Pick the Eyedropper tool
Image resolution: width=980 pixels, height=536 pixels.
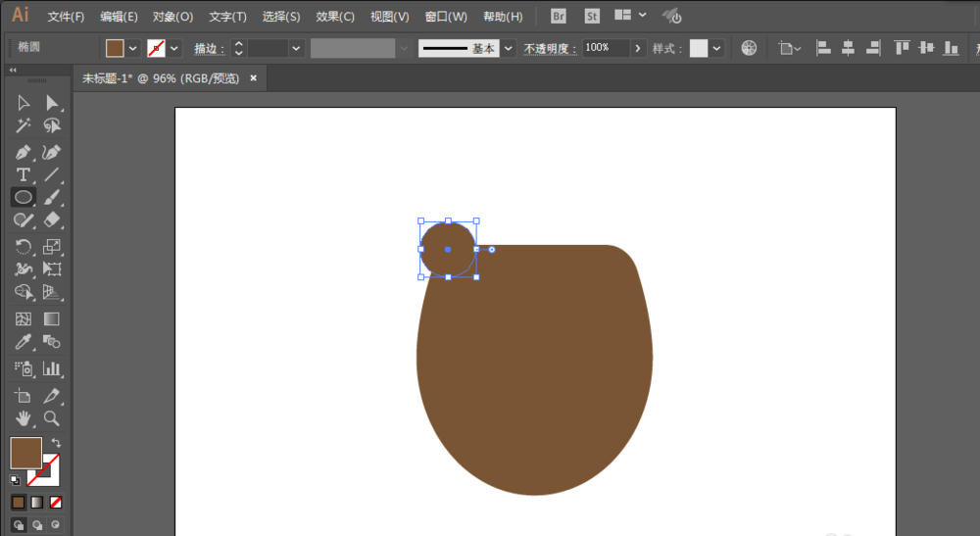[24, 342]
